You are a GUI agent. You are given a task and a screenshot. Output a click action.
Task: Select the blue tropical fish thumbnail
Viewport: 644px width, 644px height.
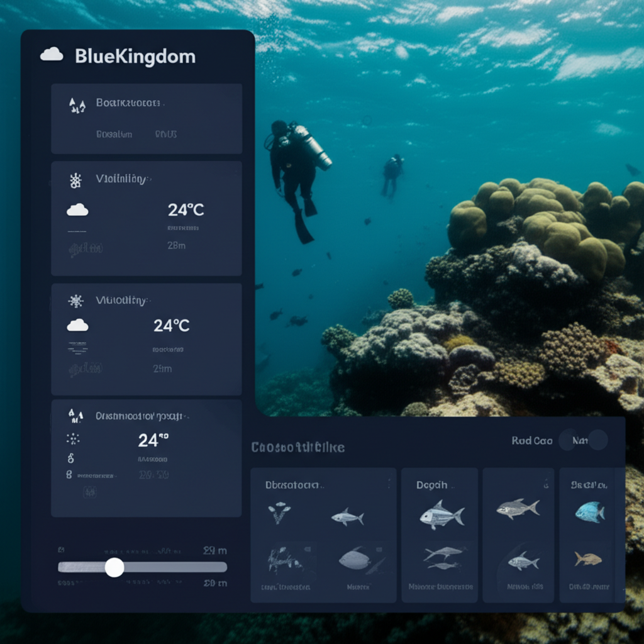(x=589, y=514)
